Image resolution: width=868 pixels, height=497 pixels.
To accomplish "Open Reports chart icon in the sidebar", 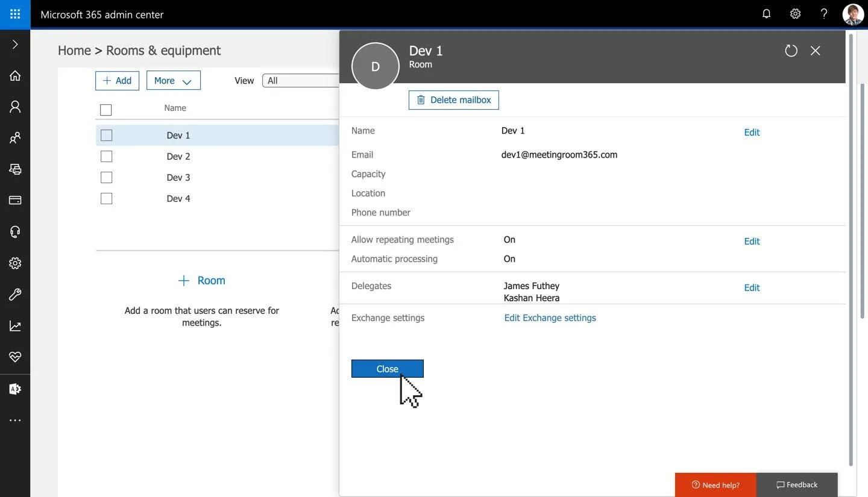I will click(15, 326).
